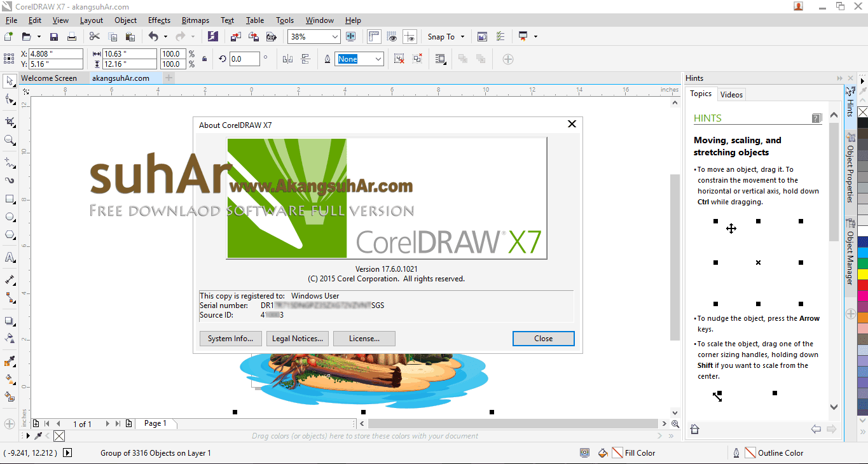Open the Bitmaps menu
The height and width of the screenshot is (464, 868).
coord(195,20)
